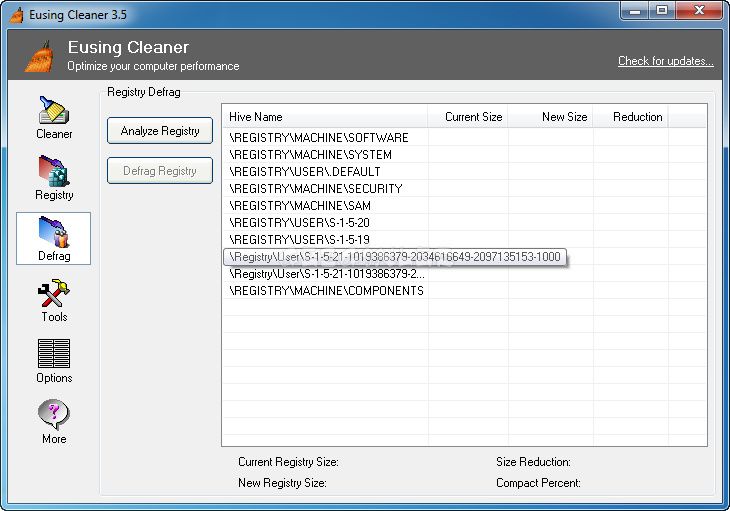The width and height of the screenshot is (730, 511).
Task: Maximize the Eusing Cleaner window
Action: (x=662, y=11)
